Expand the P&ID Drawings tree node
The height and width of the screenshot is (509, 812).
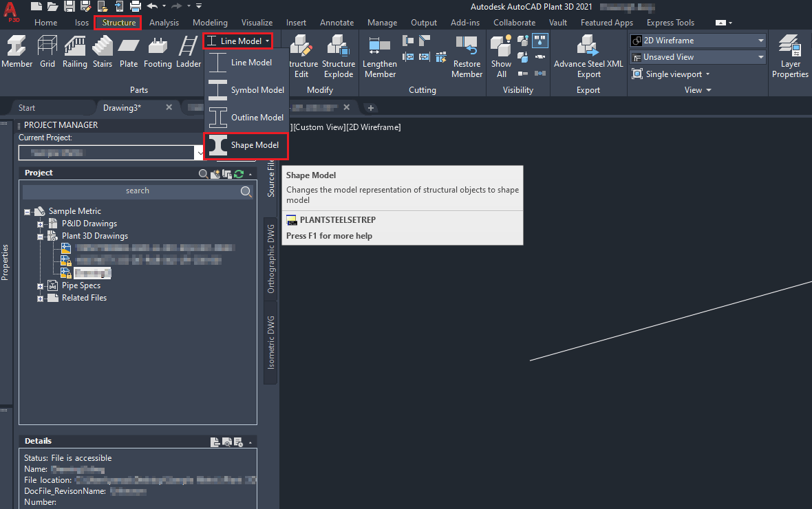click(x=40, y=224)
